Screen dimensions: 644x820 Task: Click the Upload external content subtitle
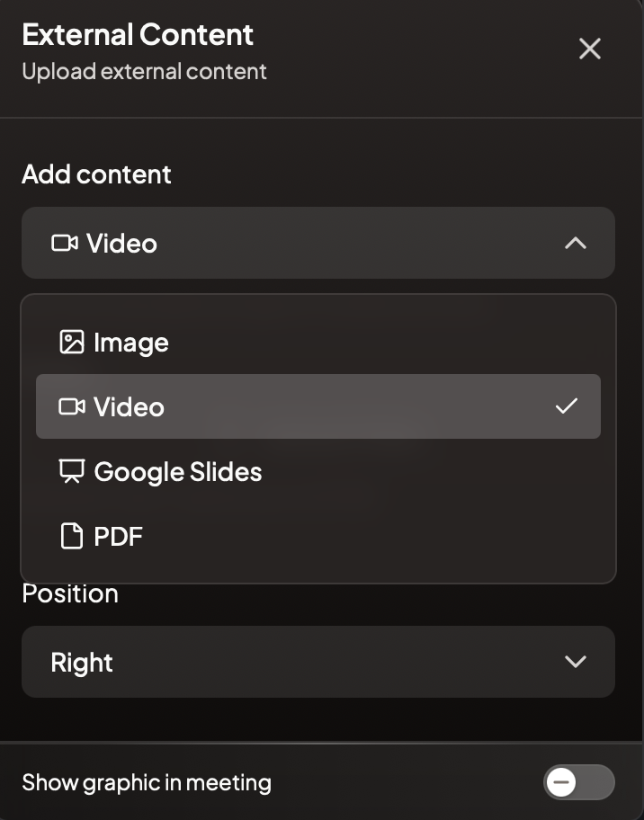tap(145, 72)
